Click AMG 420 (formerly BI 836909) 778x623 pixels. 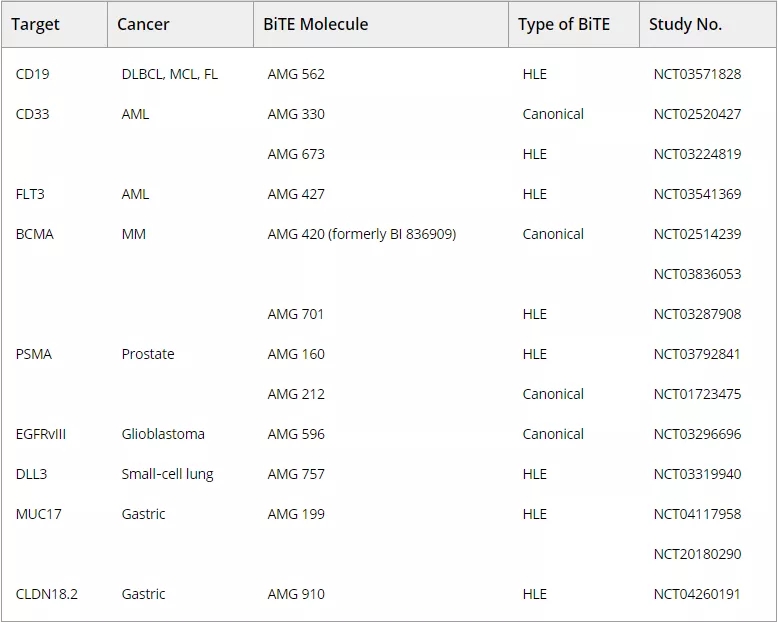[x=361, y=234]
